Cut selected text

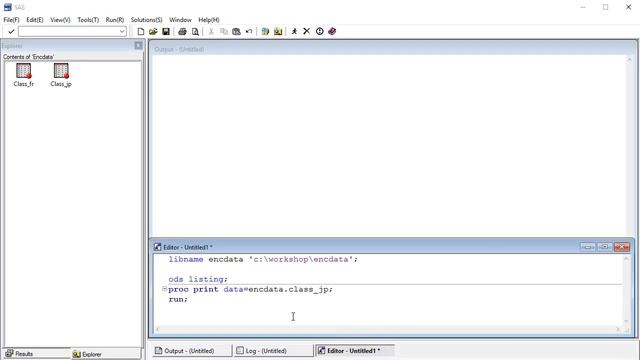point(211,31)
